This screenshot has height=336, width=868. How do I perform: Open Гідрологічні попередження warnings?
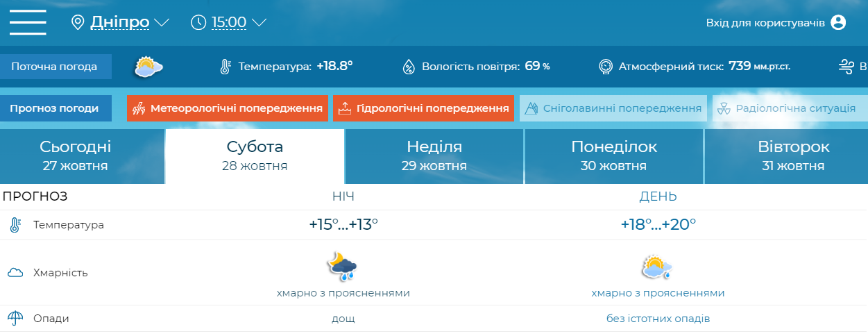[423, 108]
